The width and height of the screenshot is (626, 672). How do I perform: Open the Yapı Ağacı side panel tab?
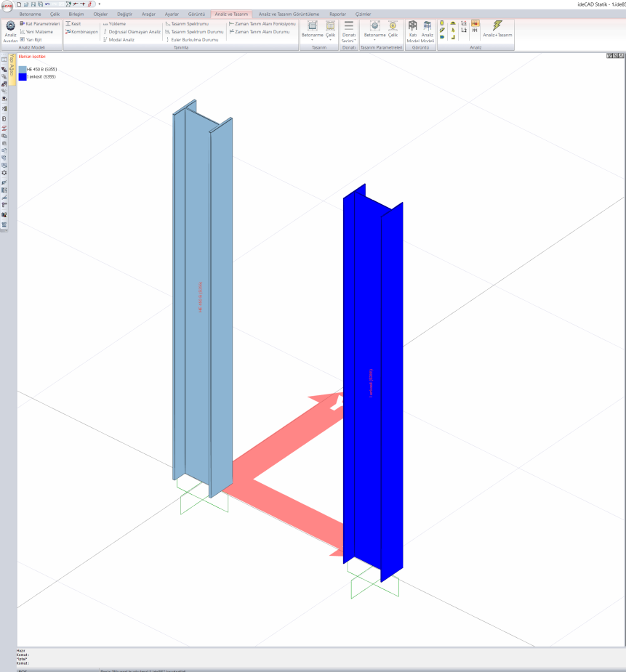pyautogui.click(x=12, y=69)
